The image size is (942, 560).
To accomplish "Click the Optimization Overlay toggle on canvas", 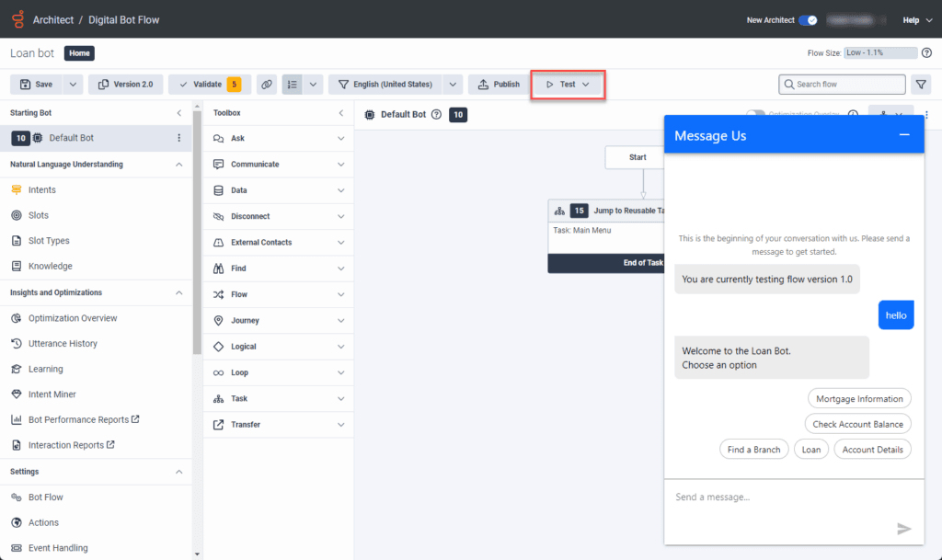I will [754, 113].
